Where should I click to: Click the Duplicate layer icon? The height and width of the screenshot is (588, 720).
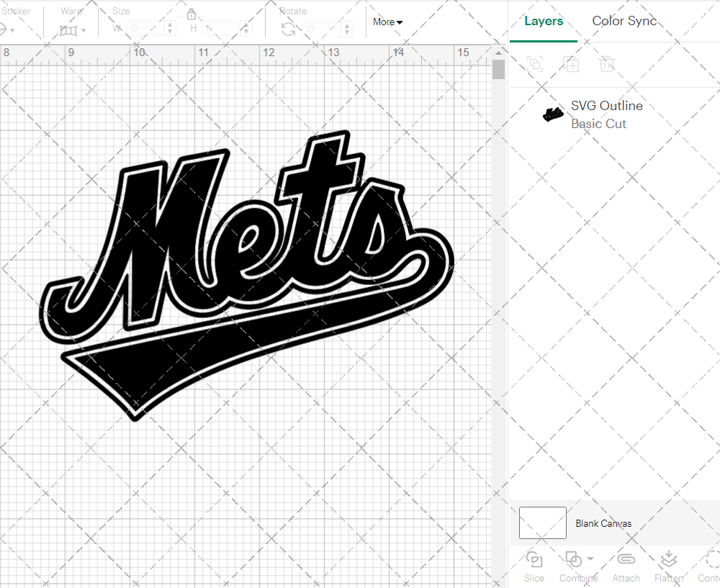[x=571, y=64]
